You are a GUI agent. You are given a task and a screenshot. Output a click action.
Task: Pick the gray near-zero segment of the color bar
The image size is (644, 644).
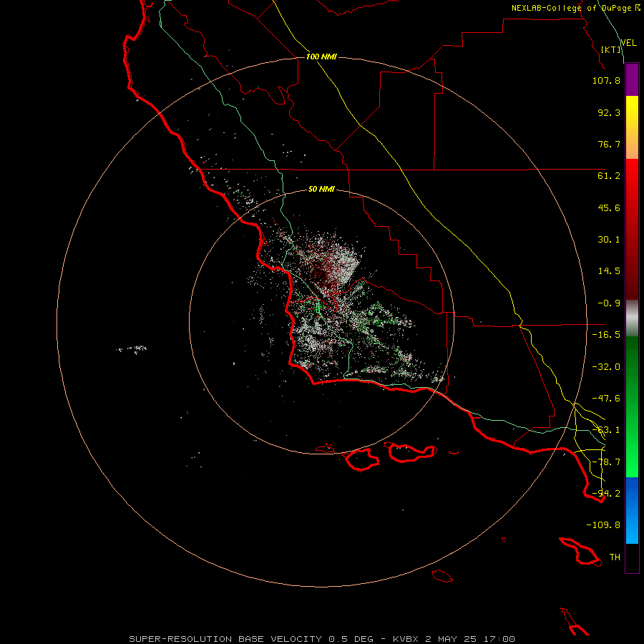[632, 318]
